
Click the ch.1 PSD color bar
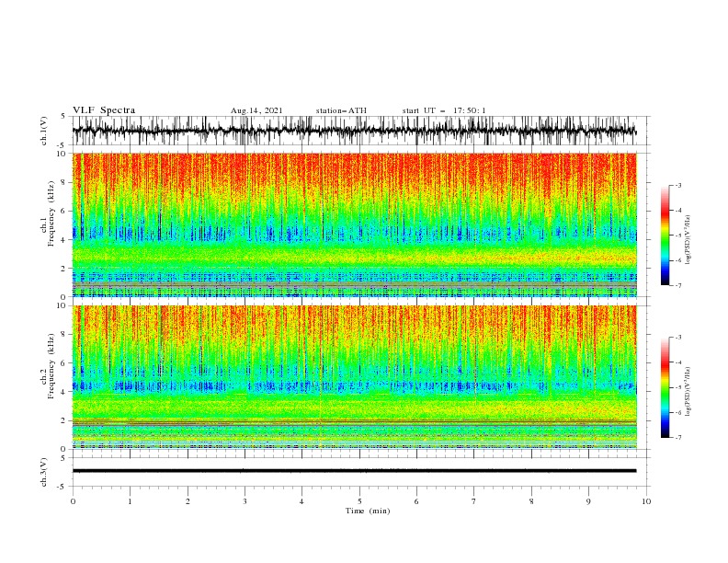665,236
